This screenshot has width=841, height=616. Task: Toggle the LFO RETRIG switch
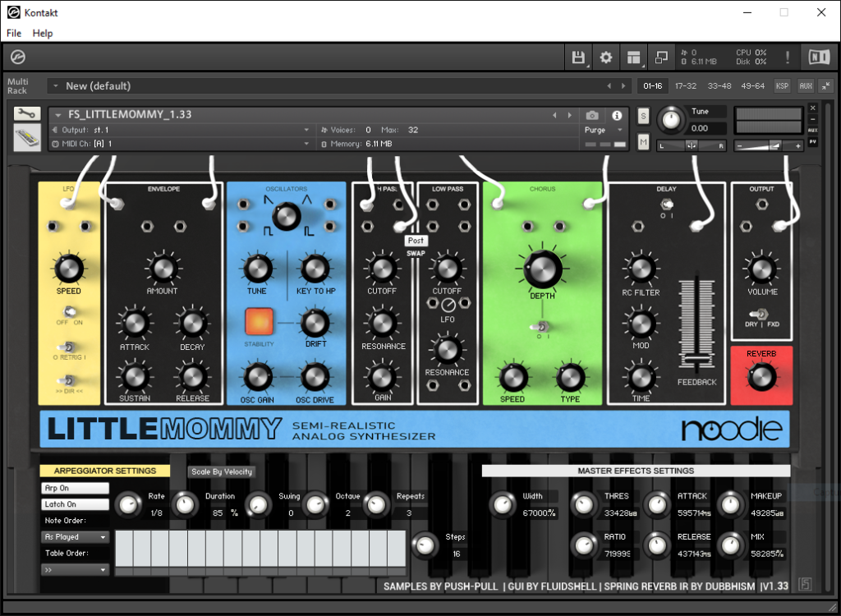pyautogui.click(x=69, y=347)
